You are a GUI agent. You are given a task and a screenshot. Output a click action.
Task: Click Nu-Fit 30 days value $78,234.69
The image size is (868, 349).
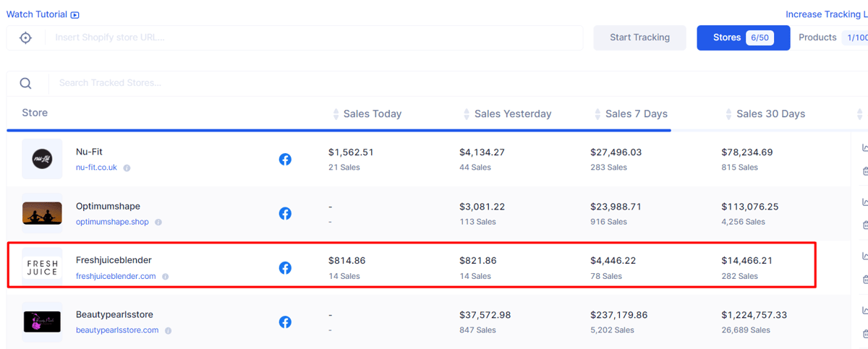tap(747, 152)
